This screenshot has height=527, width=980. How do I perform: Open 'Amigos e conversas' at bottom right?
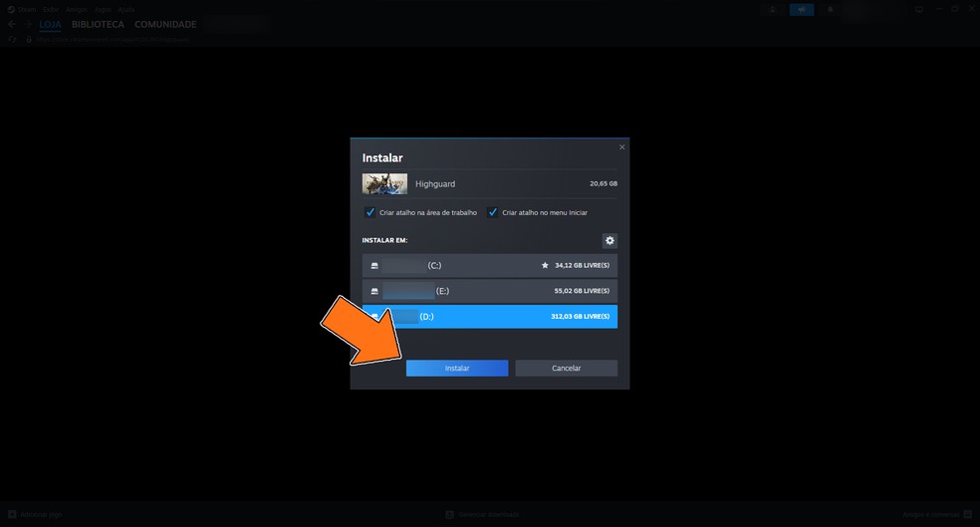coord(937,514)
